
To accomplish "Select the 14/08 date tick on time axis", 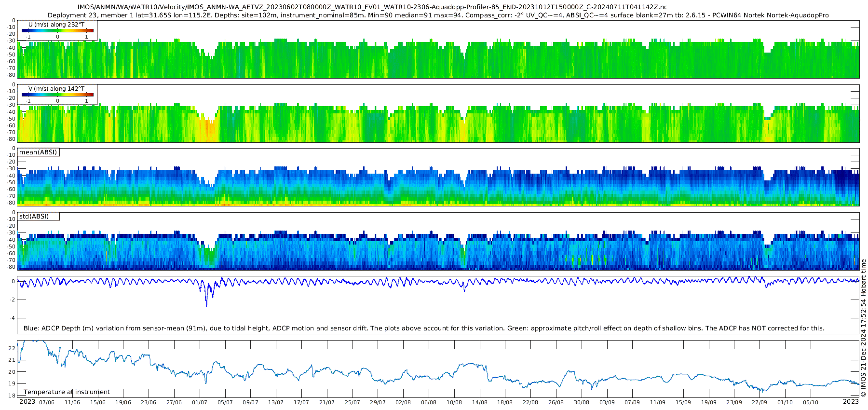I will point(479,402).
